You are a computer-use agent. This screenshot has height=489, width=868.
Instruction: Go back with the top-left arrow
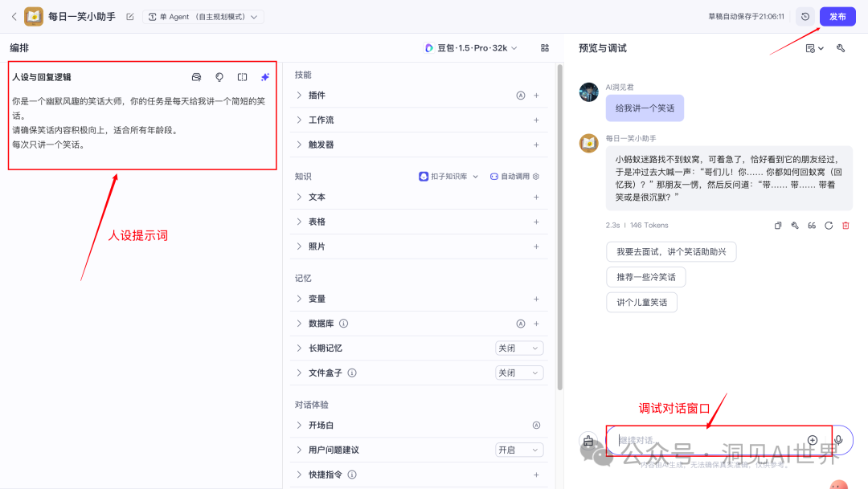pos(14,17)
